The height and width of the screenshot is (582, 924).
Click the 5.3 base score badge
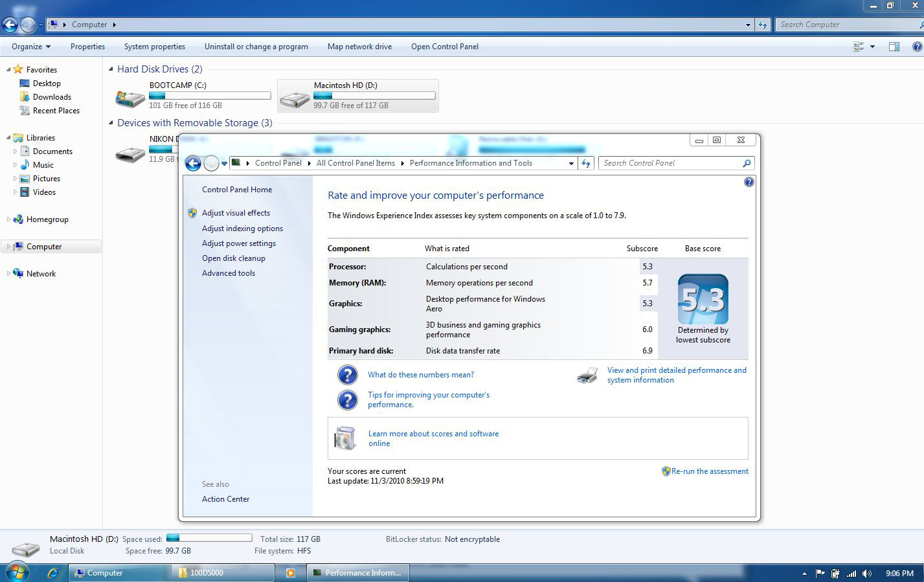[x=703, y=299]
